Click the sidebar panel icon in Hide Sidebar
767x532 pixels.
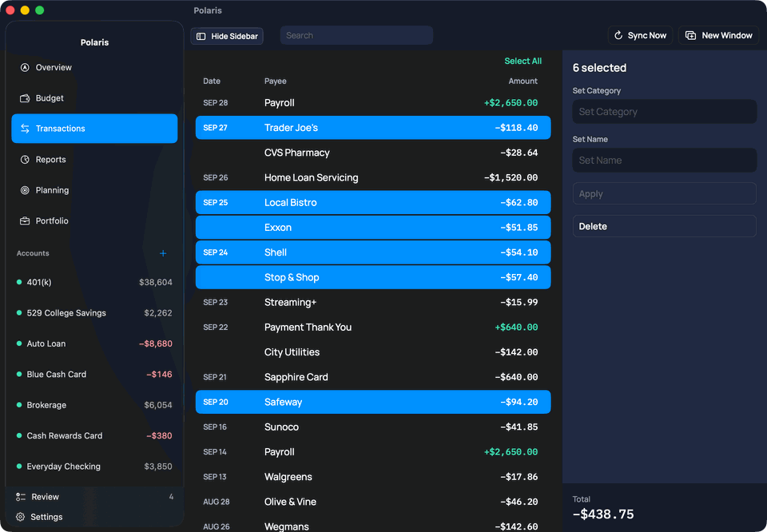(201, 36)
